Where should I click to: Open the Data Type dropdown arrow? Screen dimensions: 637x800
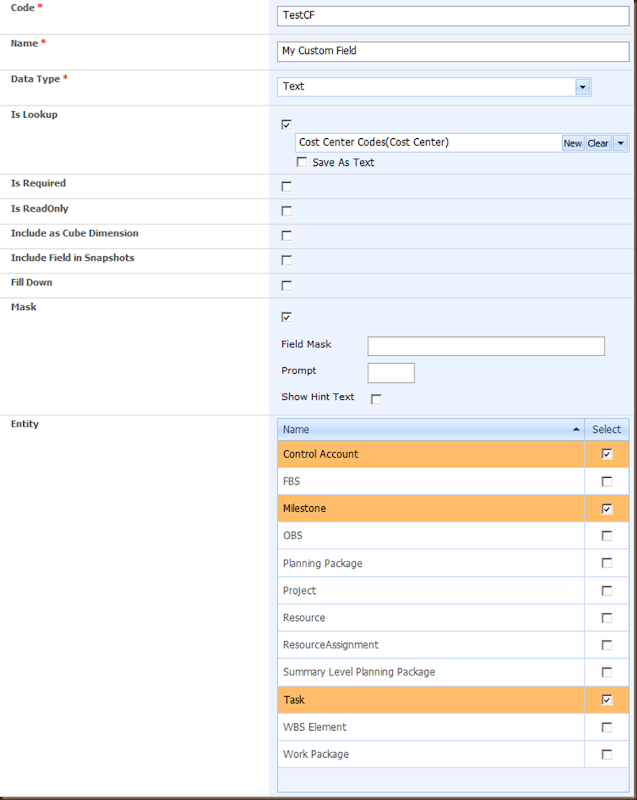coord(582,87)
